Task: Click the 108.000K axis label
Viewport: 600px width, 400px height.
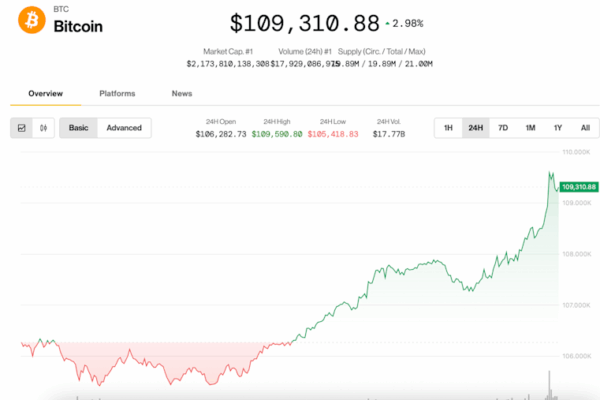Action: [576, 254]
